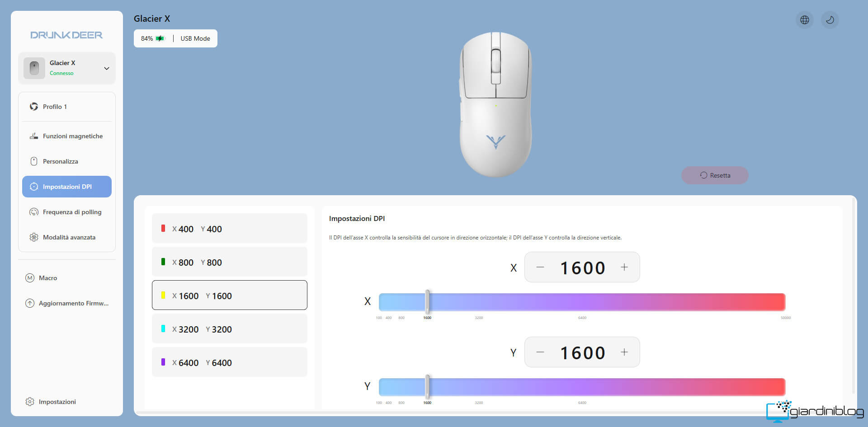Click the yellow swatch of the 1600 DPI stage
The image size is (868, 427).
163,295
